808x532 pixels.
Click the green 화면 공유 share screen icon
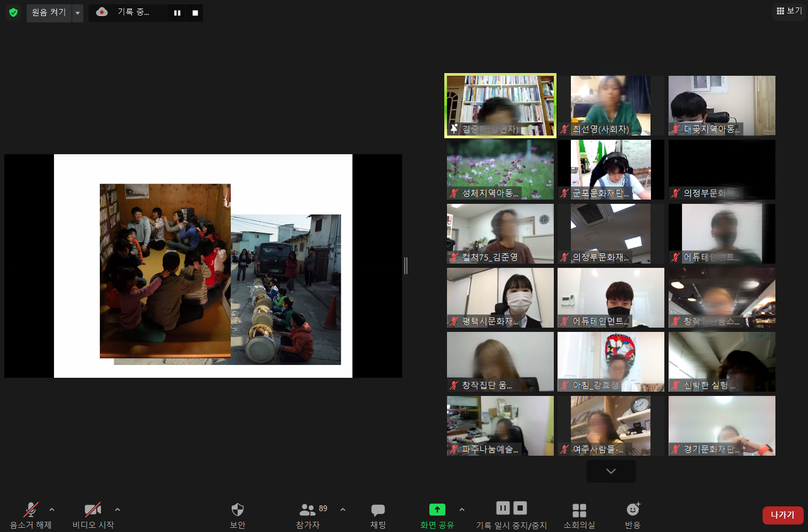pos(437,510)
